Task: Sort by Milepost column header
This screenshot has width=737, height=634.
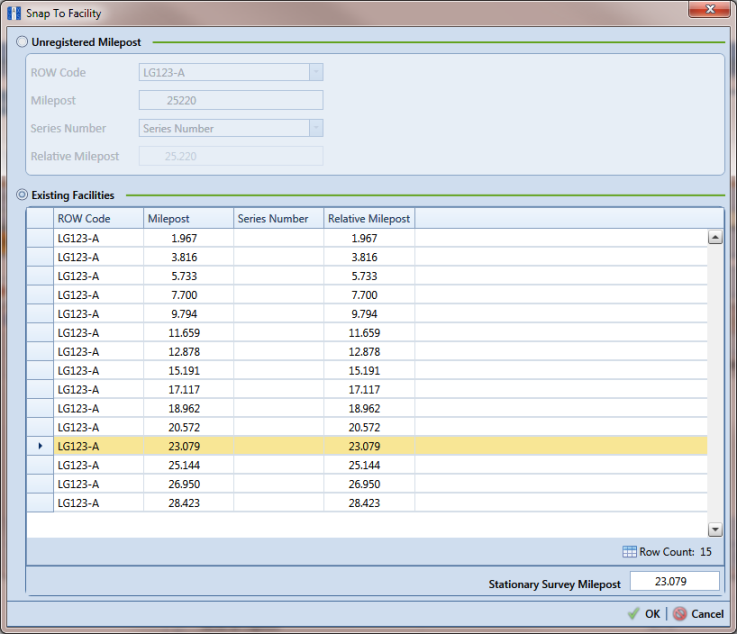Action: point(188,219)
